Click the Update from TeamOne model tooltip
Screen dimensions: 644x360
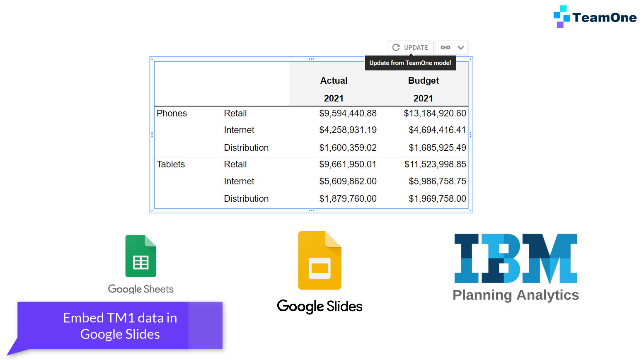click(410, 63)
